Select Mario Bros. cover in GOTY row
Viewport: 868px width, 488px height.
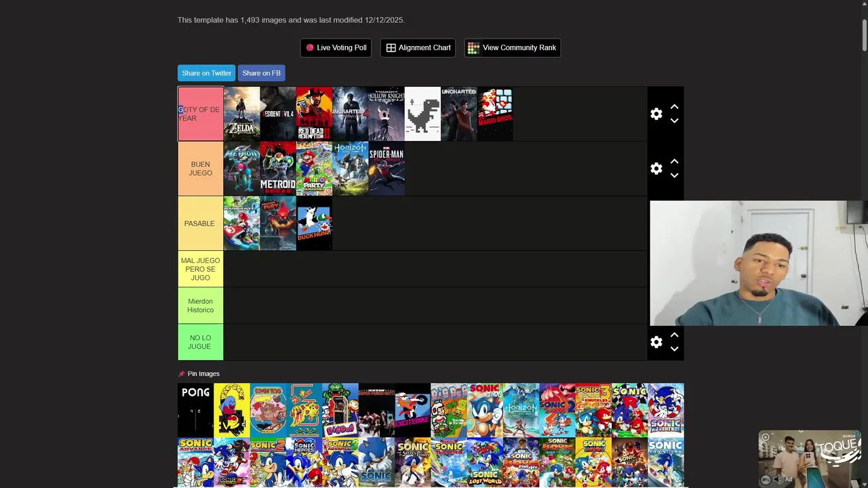[495, 114]
